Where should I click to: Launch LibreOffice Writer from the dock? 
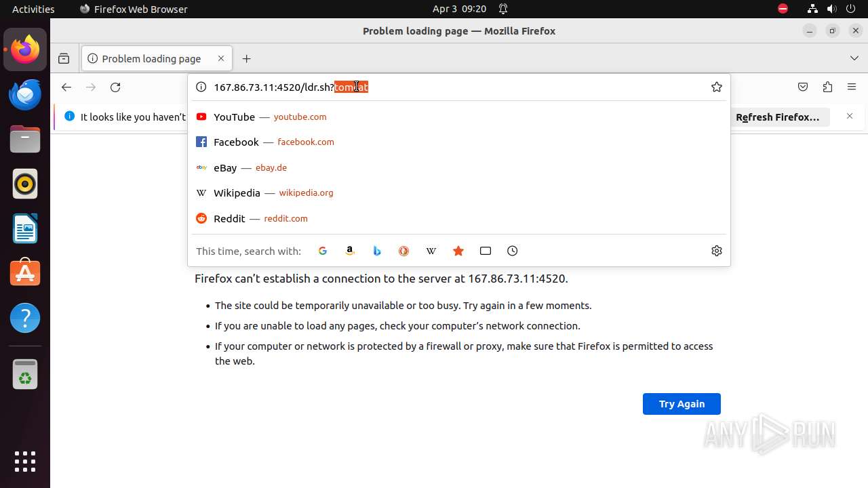click(x=25, y=228)
